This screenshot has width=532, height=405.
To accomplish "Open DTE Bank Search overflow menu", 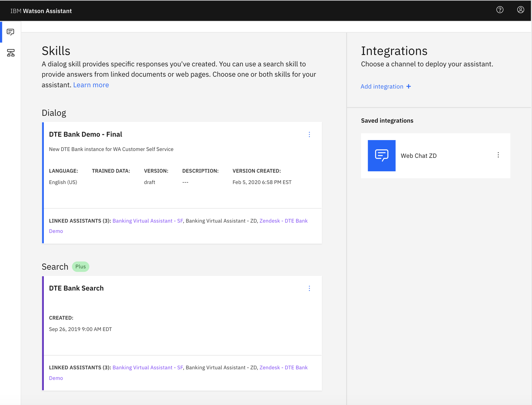I will pyautogui.click(x=309, y=288).
